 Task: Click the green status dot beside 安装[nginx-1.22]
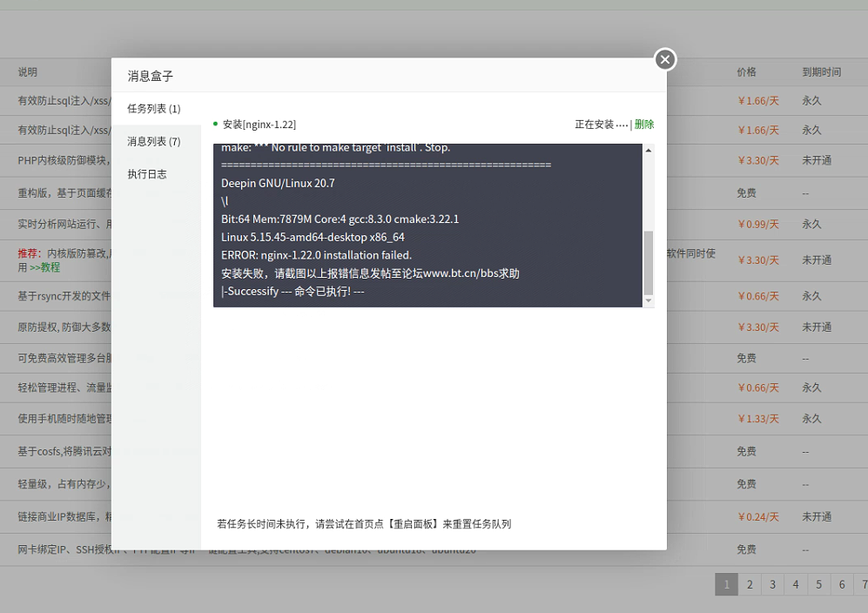[215, 124]
